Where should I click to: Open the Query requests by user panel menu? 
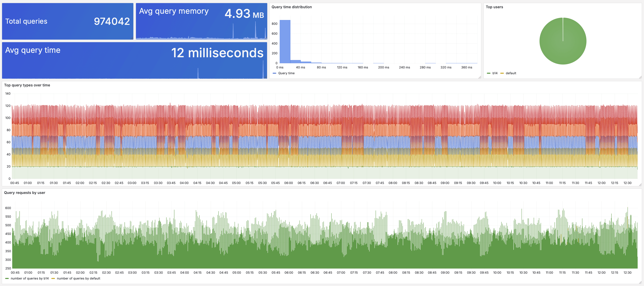[25, 193]
